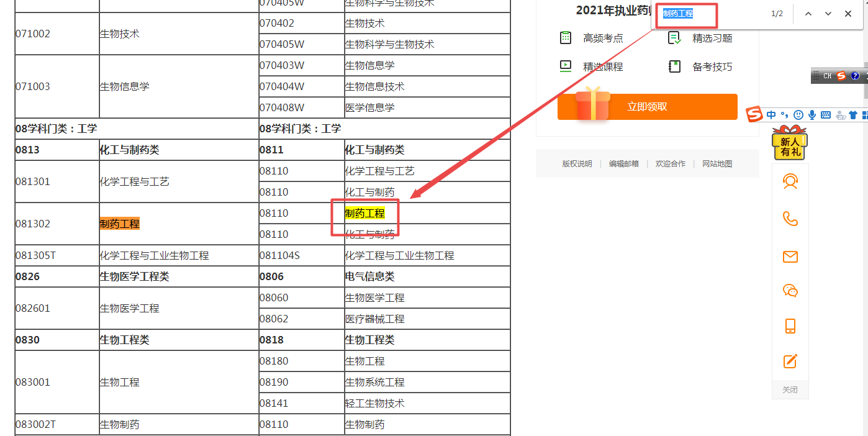The height and width of the screenshot is (436, 868).
Task: Open the Sogou soft keyboard icon
Action: coord(826,115)
